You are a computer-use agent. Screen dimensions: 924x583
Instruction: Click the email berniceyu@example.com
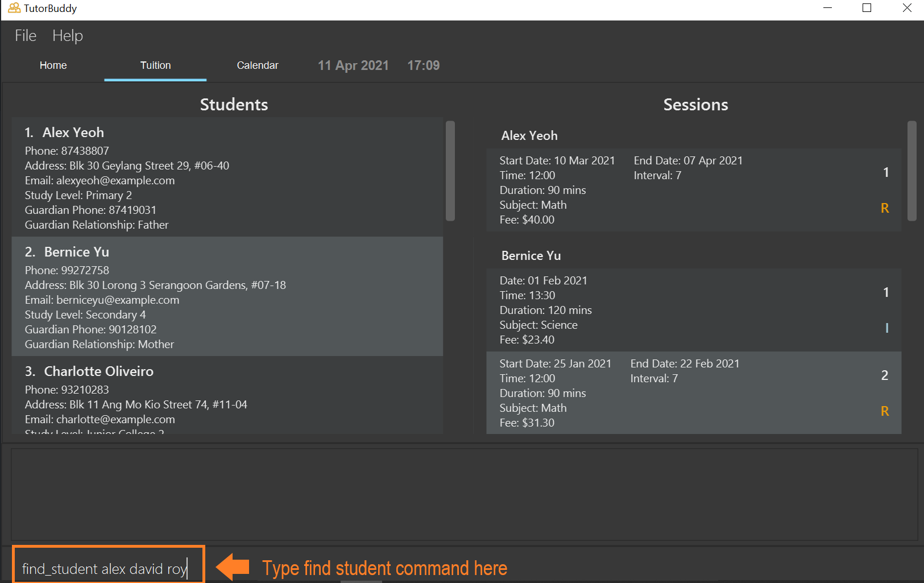118,300
